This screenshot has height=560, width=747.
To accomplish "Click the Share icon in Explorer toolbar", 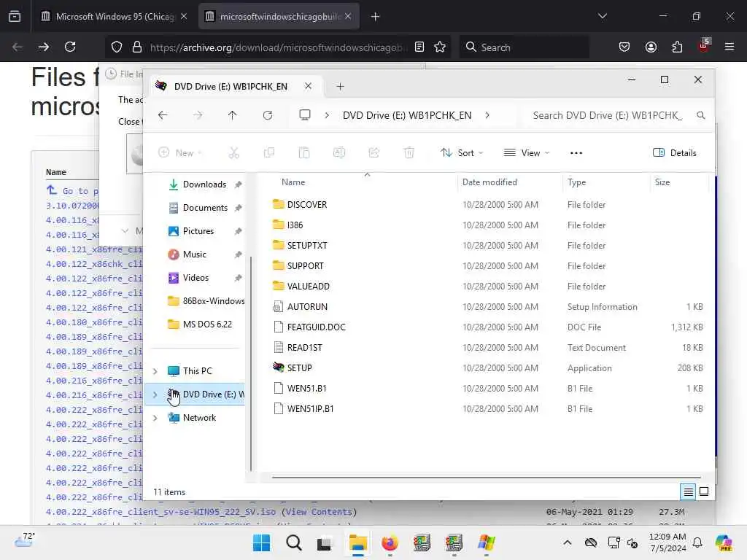I will click(x=374, y=153).
